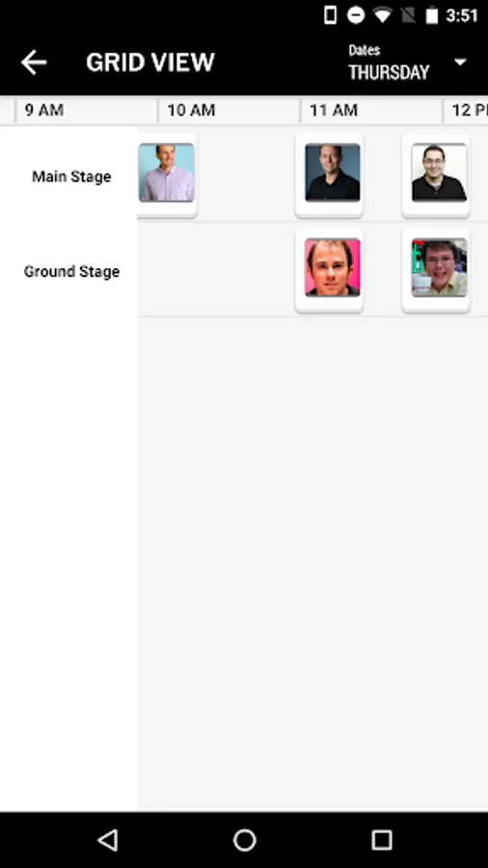Open Main Stage session near 9 AM
488x868 pixels.
[167, 175]
